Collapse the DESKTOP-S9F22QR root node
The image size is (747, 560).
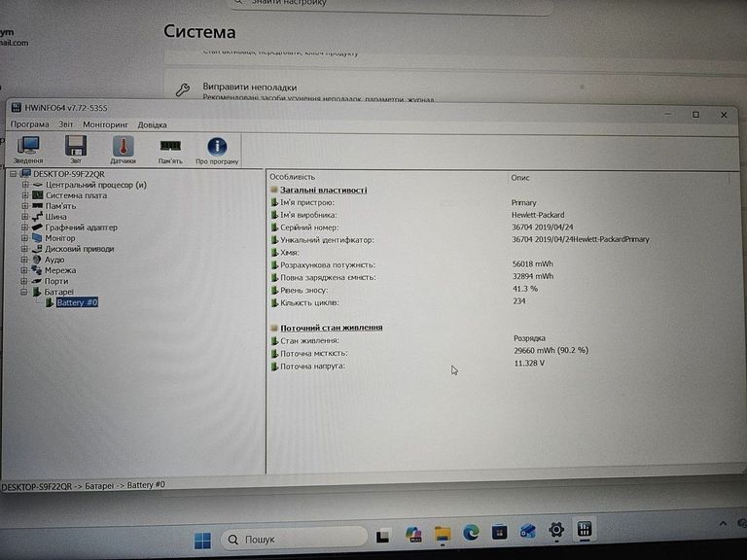[x=14, y=174]
